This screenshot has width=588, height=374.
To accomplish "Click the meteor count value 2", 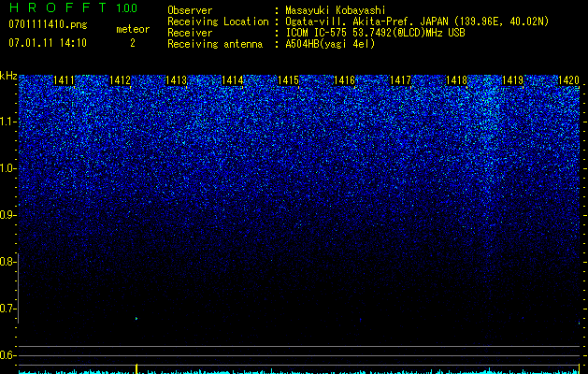I will (x=133, y=43).
